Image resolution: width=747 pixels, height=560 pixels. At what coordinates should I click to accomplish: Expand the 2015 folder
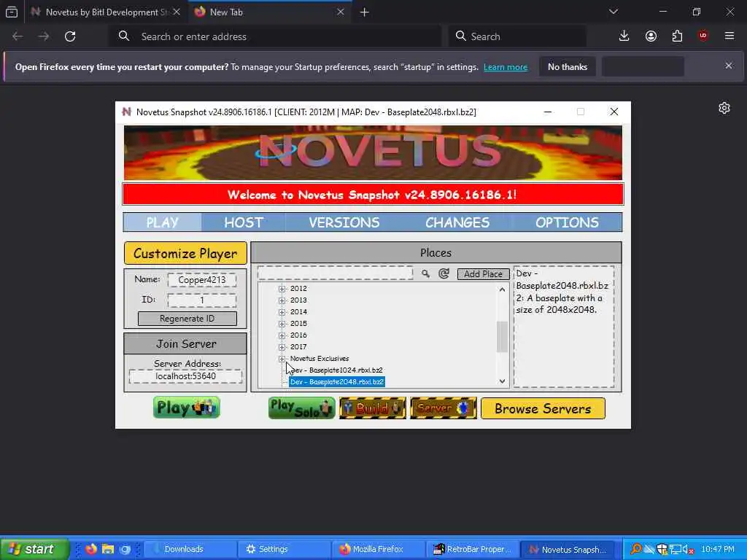(282, 323)
